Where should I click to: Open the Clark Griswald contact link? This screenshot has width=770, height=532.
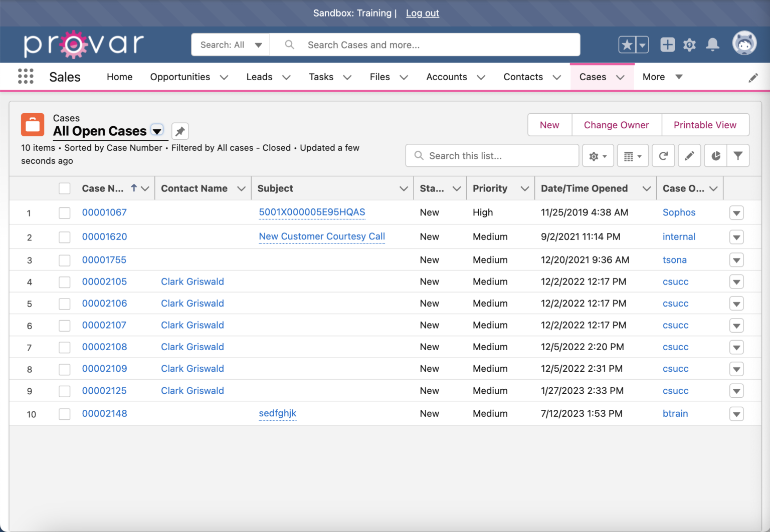point(192,282)
